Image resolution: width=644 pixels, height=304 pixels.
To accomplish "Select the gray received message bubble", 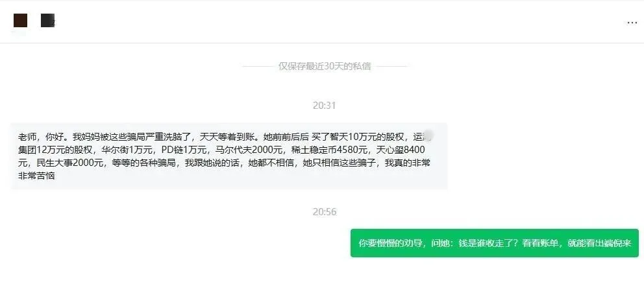I will 229,156.
